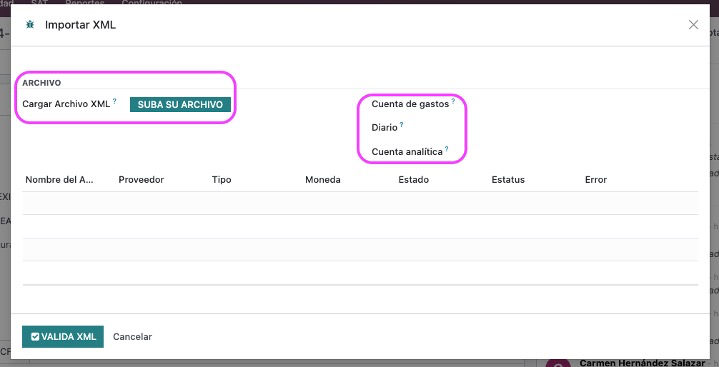Click SUBA SU ARCHIVO upload button
The height and width of the screenshot is (367, 719).
180,104
